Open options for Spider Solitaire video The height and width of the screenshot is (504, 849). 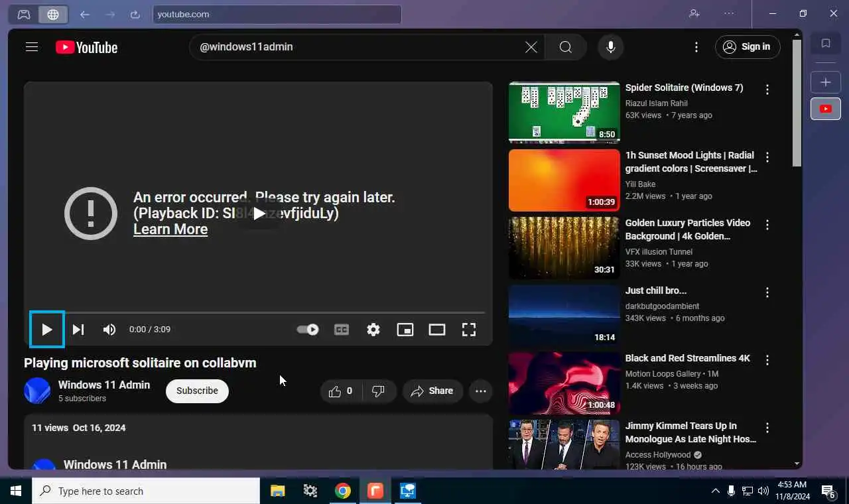[767, 90]
